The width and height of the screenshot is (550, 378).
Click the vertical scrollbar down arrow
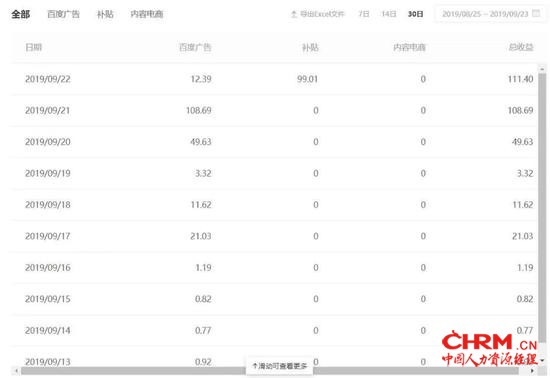click(542, 360)
